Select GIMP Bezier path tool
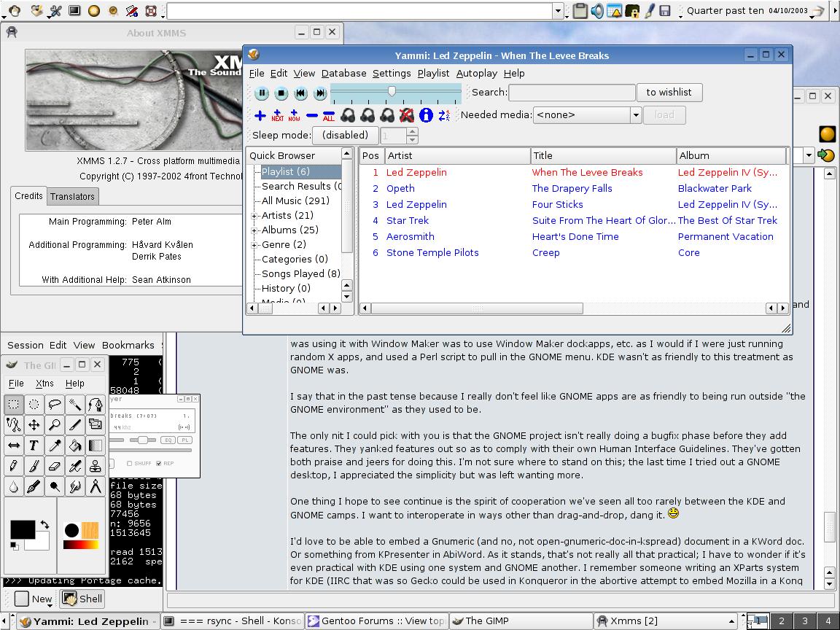This screenshot has width=840, height=630. click(x=96, y=405)
